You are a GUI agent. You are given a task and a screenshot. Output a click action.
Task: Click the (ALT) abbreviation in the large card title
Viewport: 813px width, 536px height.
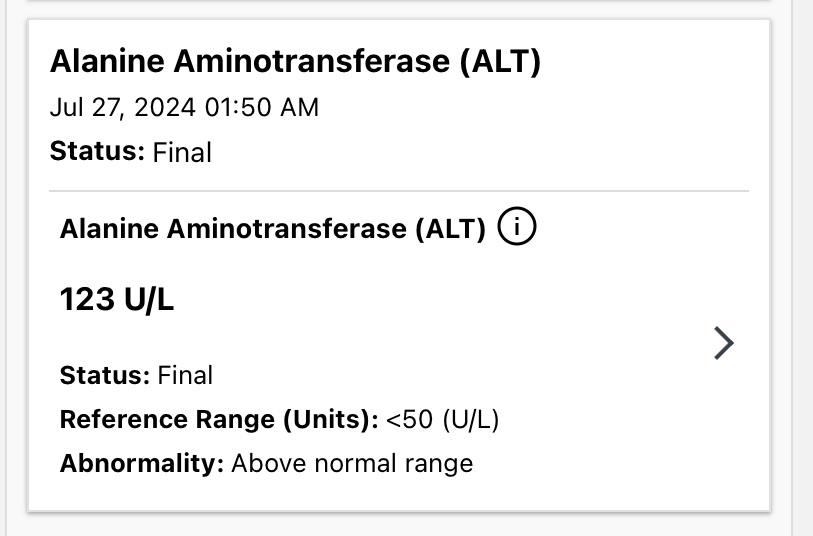coord(500,62)
